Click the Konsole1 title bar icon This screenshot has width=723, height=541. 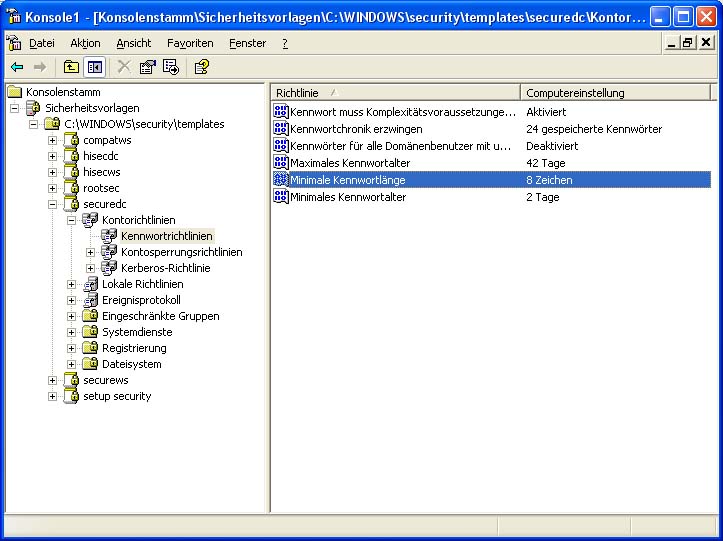[14, 18]
